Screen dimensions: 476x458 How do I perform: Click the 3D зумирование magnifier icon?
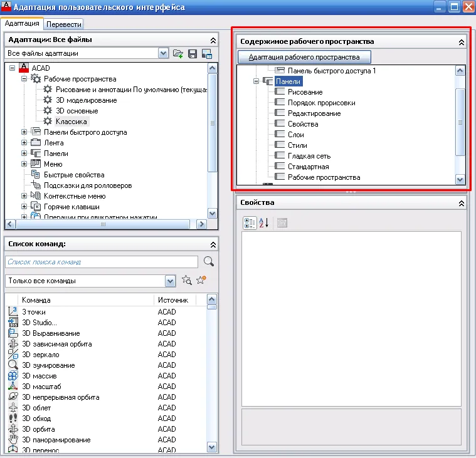point(13,365)
